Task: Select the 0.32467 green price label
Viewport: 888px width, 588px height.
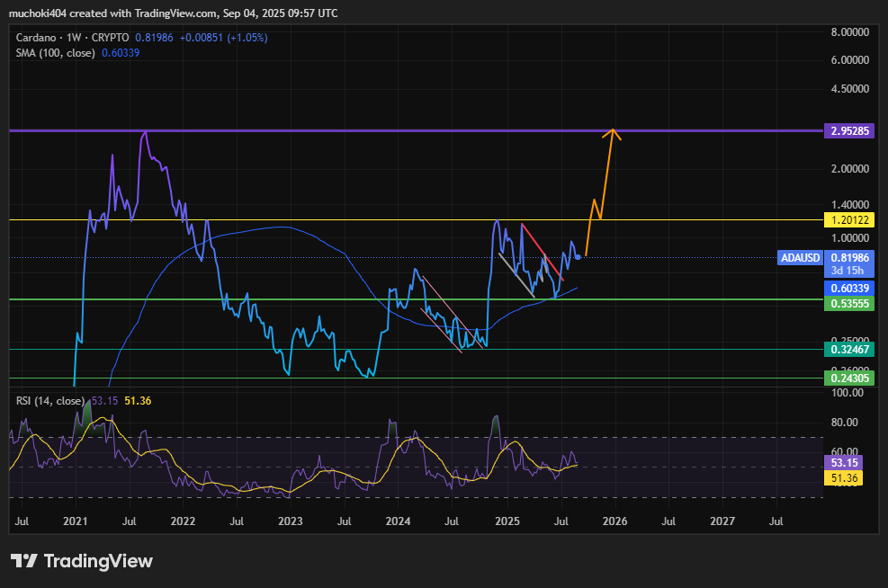Action: (849, 349)
